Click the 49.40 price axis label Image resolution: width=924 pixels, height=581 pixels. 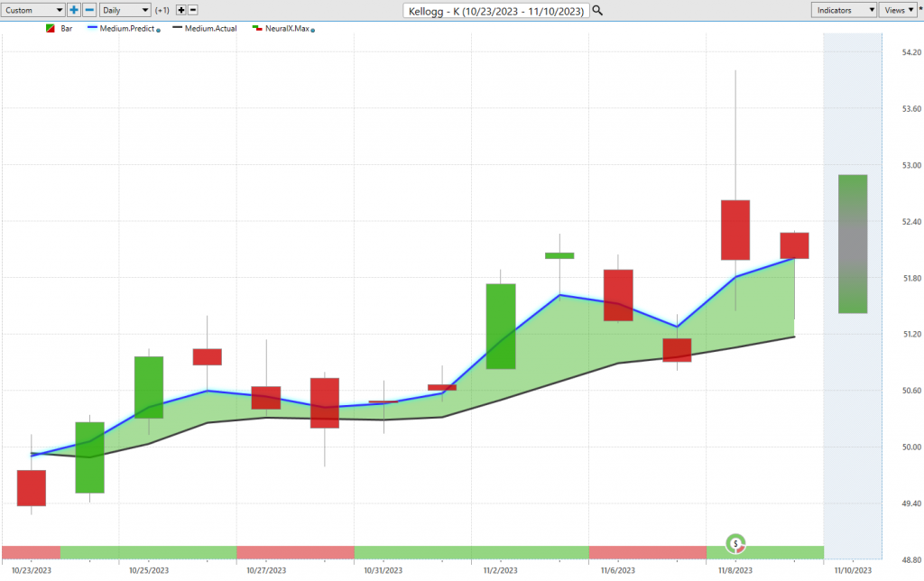pos(911,503)
